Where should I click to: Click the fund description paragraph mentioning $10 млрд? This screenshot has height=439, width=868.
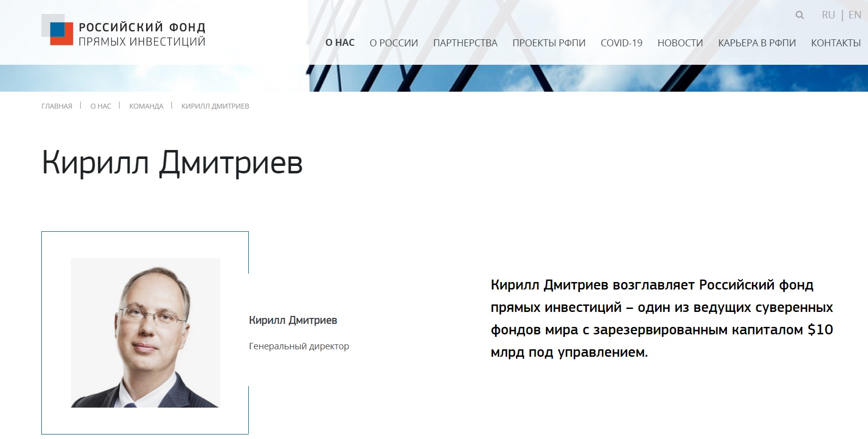(x=661, y=318)
